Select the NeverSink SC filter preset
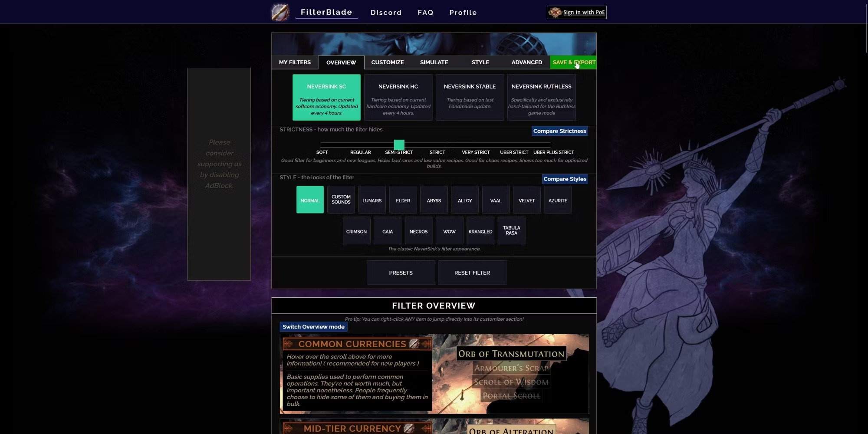 (x=326, y=97)
